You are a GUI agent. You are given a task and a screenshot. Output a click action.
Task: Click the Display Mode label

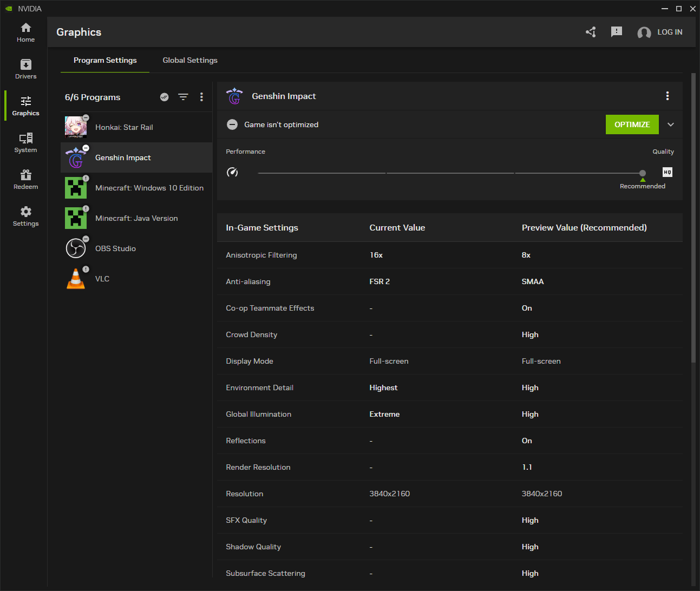click(250, 361)
